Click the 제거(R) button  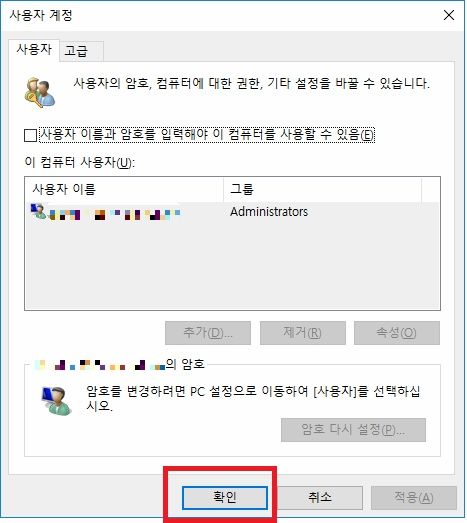point(303,333)
